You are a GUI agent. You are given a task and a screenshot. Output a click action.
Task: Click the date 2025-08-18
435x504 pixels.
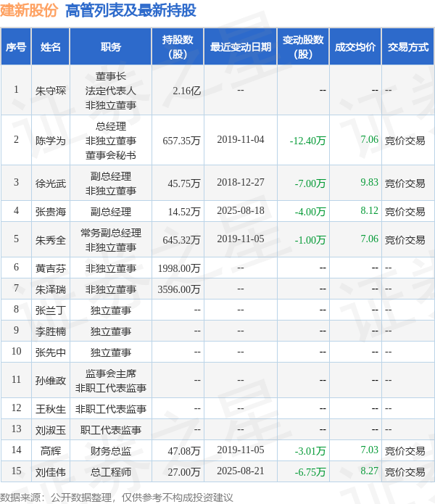(x=241, y=210)
